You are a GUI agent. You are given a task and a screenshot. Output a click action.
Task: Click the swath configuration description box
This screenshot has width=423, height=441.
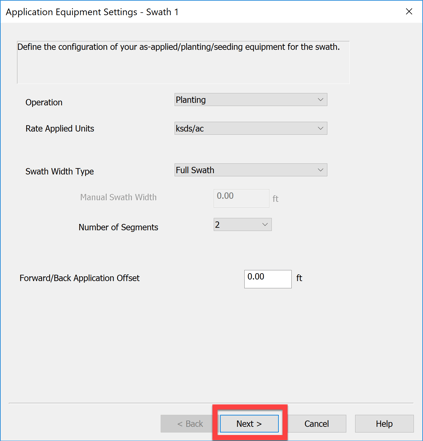coord(183,62)
